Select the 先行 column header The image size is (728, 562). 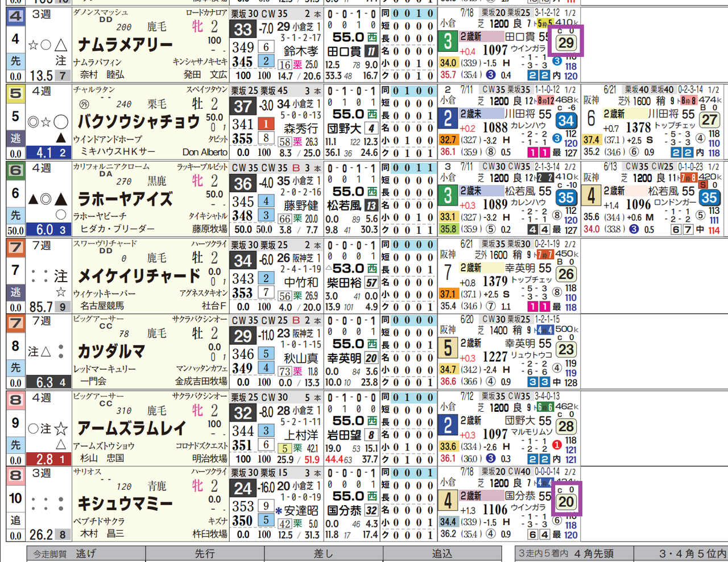pyautogui.click(x=205, y=553)
